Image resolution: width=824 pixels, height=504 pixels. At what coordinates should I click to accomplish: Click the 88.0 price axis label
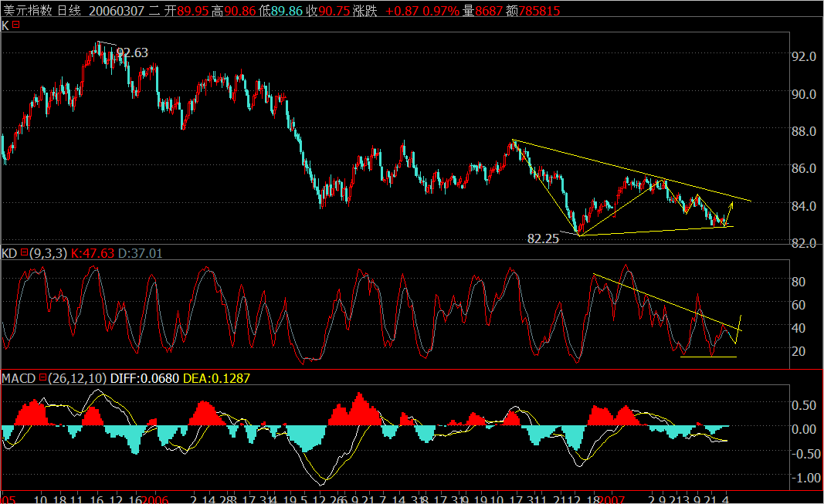click(804, 131)
